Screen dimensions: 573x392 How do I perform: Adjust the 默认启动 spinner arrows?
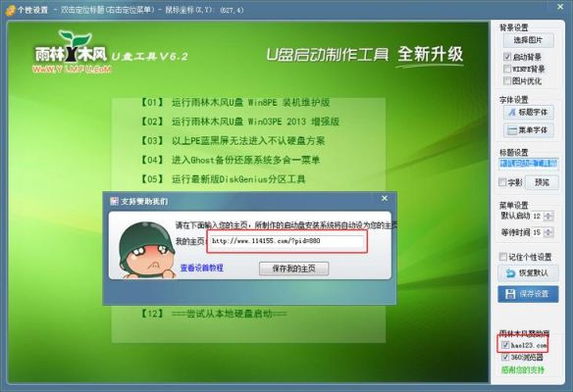(x=547, y=216)
